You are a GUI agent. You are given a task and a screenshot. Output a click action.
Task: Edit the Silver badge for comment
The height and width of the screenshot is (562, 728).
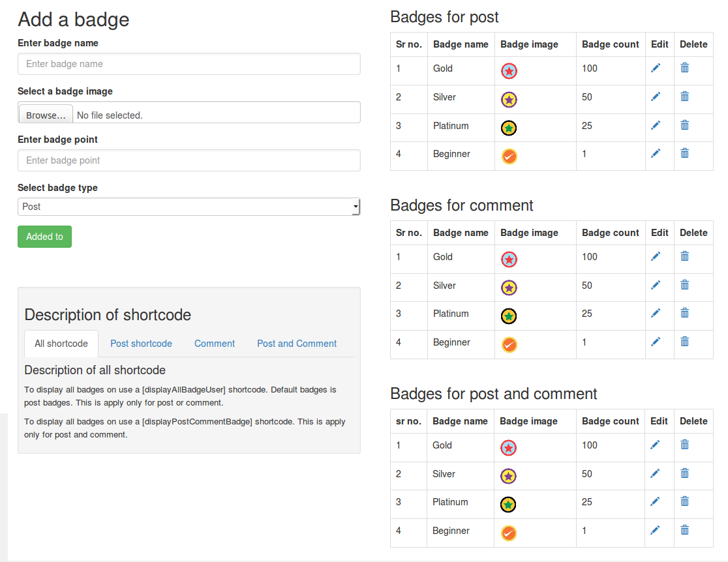[x=656, y=285]
